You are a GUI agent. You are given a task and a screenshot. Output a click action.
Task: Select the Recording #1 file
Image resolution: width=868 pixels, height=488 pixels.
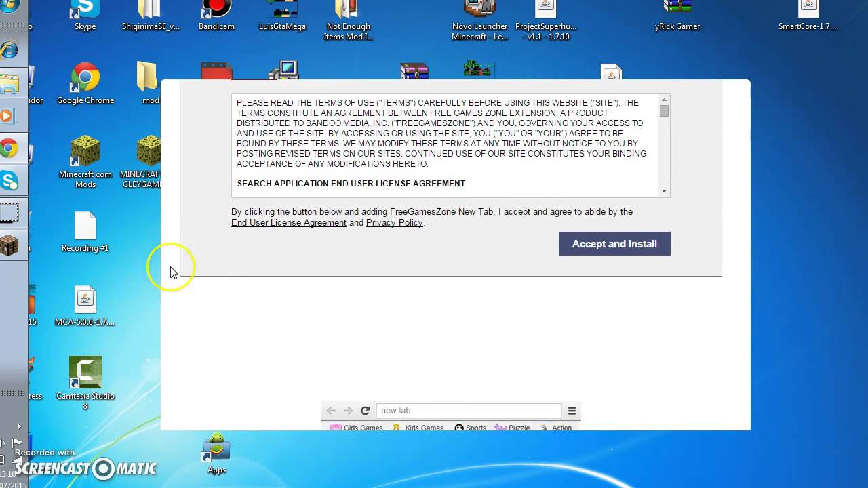point(85,232)
